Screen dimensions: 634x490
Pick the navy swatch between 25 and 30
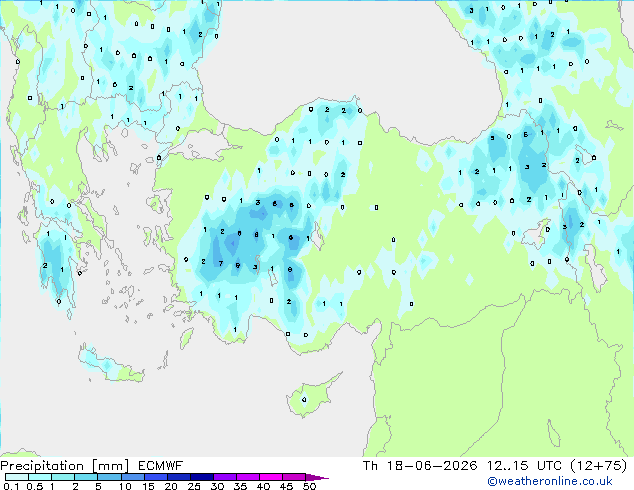tap(201, 477)
